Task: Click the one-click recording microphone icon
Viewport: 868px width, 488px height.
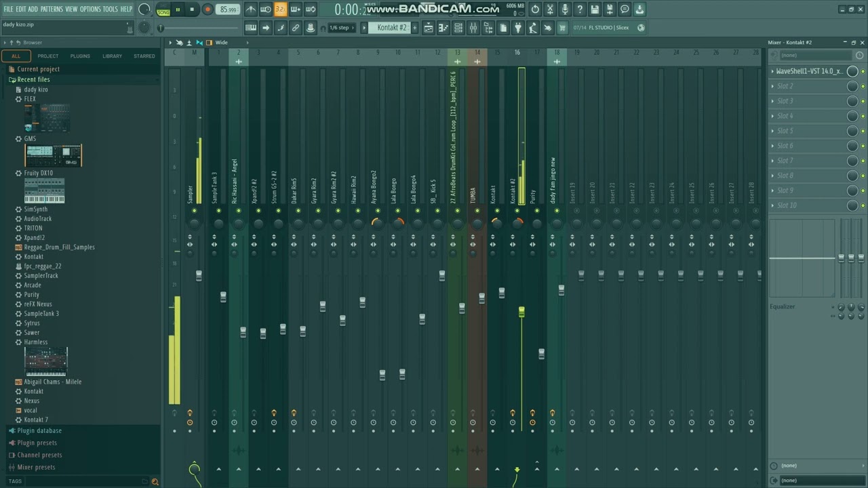Action: tap(565, 9)
